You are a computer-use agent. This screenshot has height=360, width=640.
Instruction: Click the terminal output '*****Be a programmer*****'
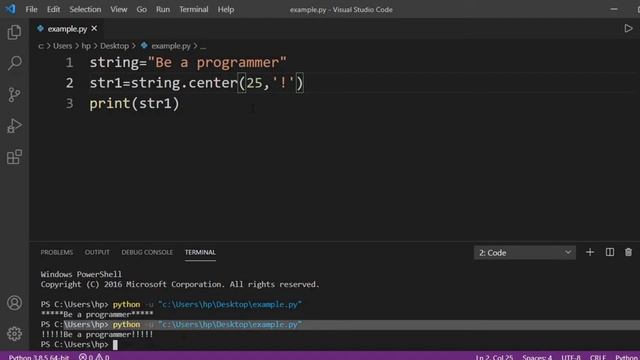pos(97,314)
